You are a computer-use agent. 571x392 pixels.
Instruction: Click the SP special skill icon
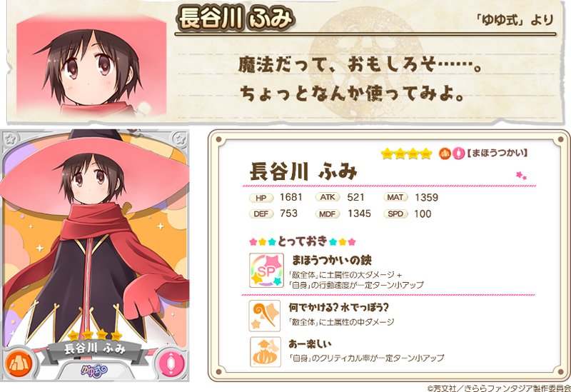[x=266, y=271]
